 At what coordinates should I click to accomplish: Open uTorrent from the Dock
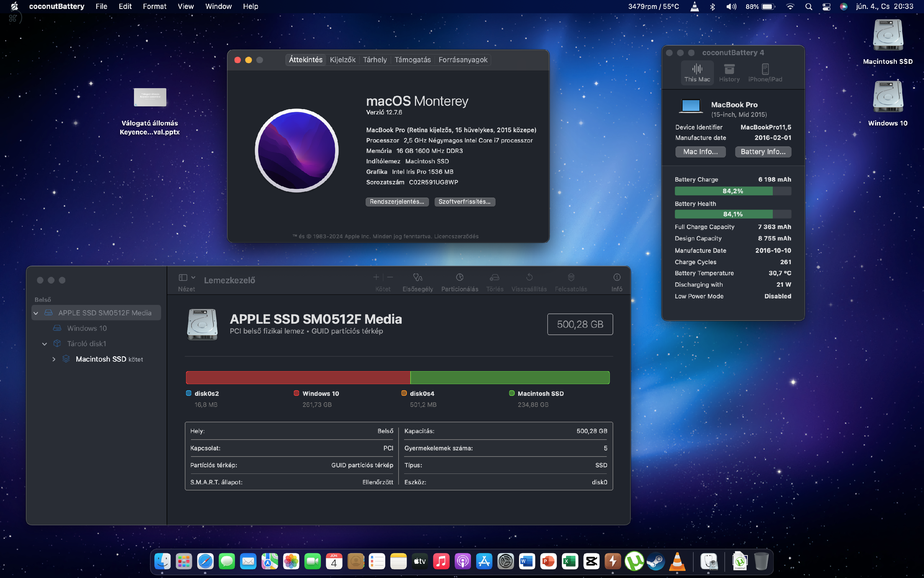(x=634, y=561)
